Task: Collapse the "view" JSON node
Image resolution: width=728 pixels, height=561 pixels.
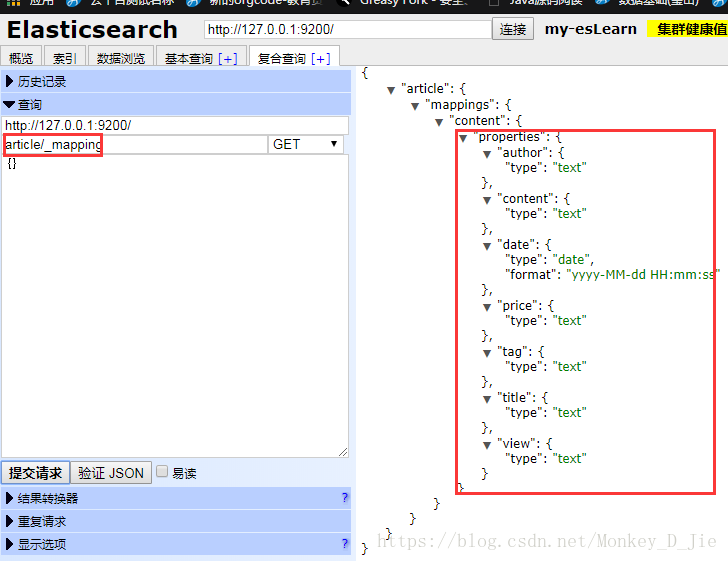Action: tap(487, 445)
